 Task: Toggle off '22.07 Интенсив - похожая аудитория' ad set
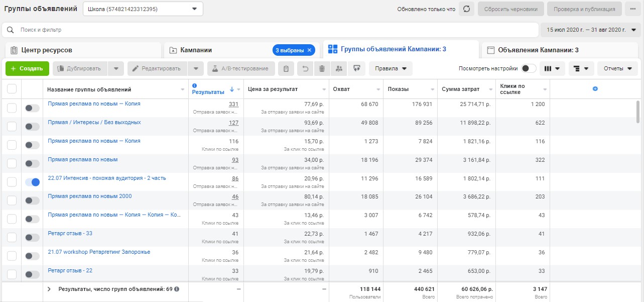[x=32, y=182]
